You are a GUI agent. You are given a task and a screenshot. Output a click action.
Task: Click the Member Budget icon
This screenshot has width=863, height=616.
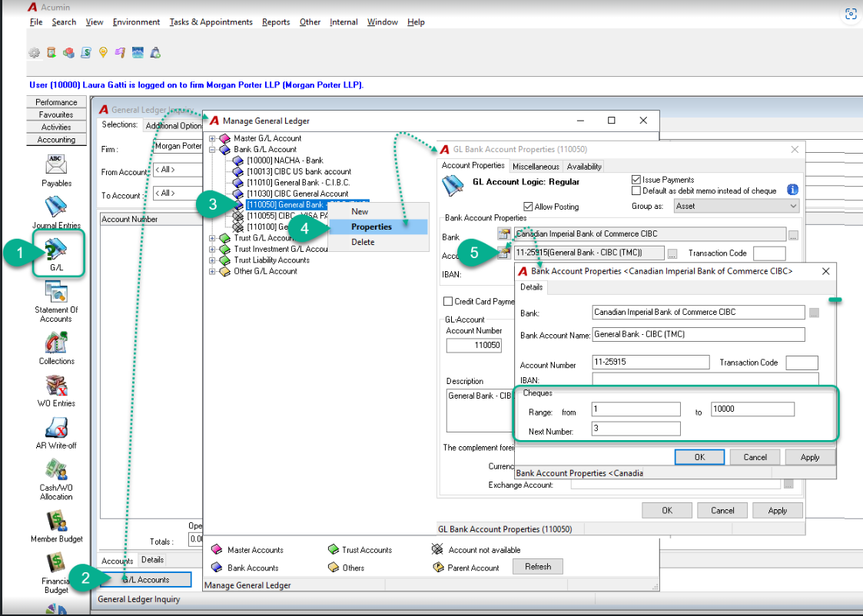pos(56,521)
